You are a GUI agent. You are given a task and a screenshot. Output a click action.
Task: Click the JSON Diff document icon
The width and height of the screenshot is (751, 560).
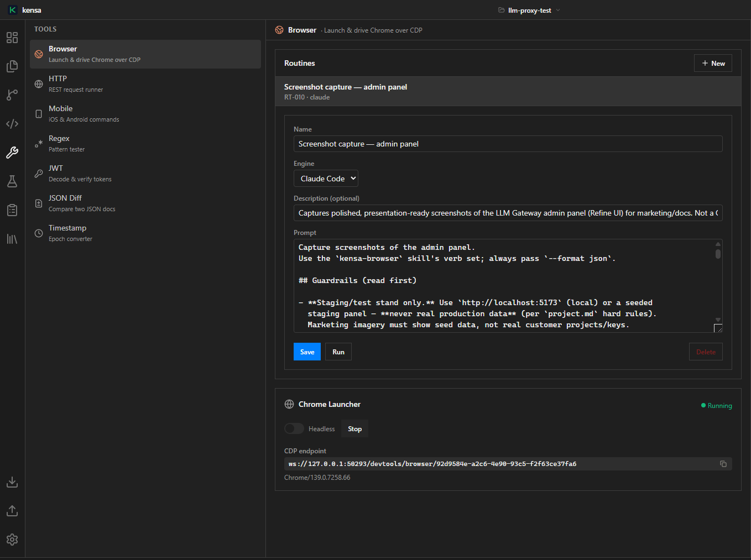coord(39,203)
